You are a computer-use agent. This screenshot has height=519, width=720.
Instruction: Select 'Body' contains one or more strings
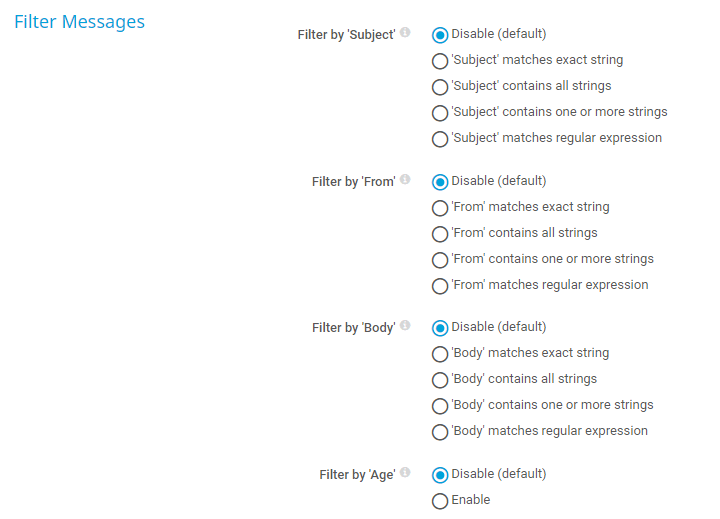click(440, 406)
